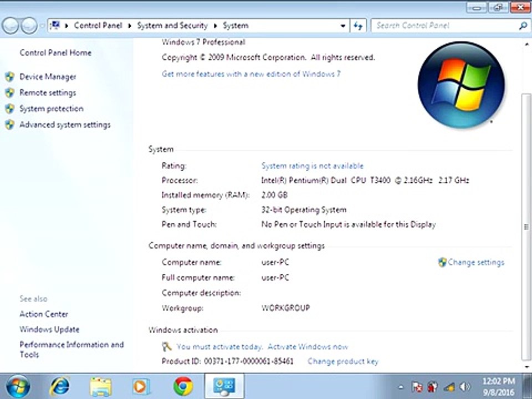Select System and Security in the breadcrumb
Image resolution: width=532 pixels, height=399 pixels.
coord(172,26)
